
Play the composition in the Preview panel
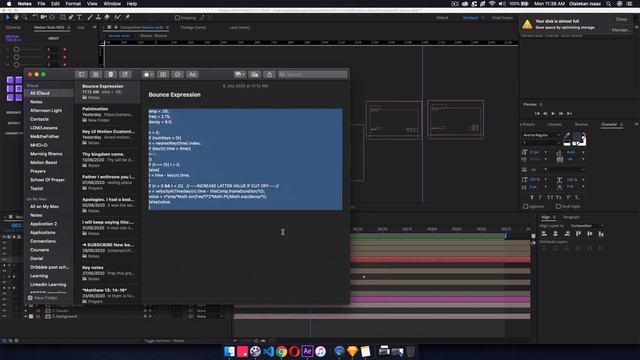553,113
